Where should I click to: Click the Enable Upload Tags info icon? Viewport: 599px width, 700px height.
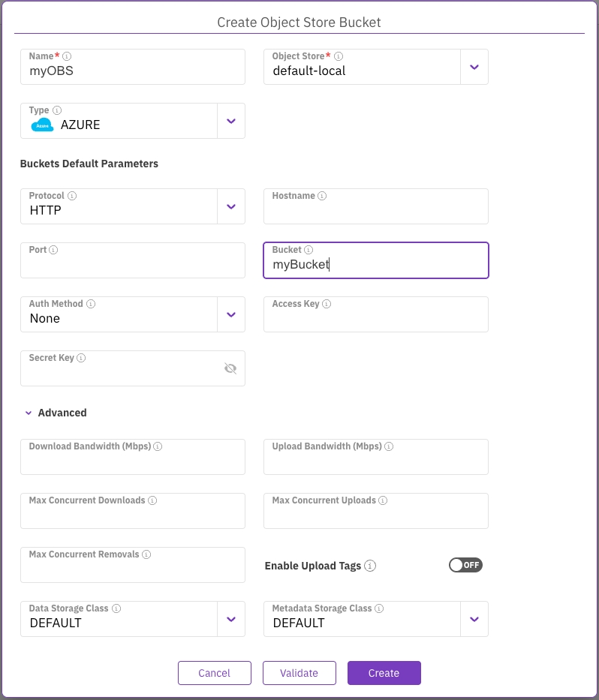[370, 566]
